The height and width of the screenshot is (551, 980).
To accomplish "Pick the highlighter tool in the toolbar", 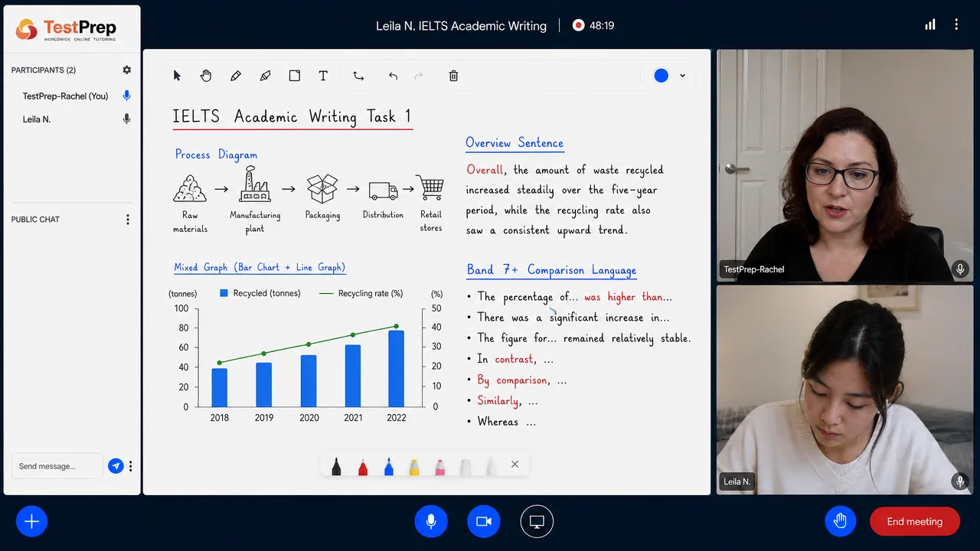I will click(266, 76).
